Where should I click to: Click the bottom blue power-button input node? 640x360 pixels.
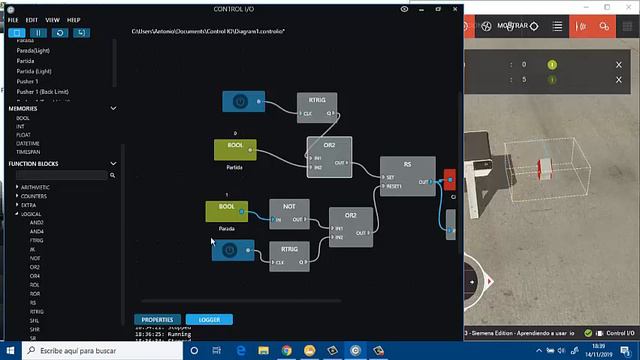233,250
